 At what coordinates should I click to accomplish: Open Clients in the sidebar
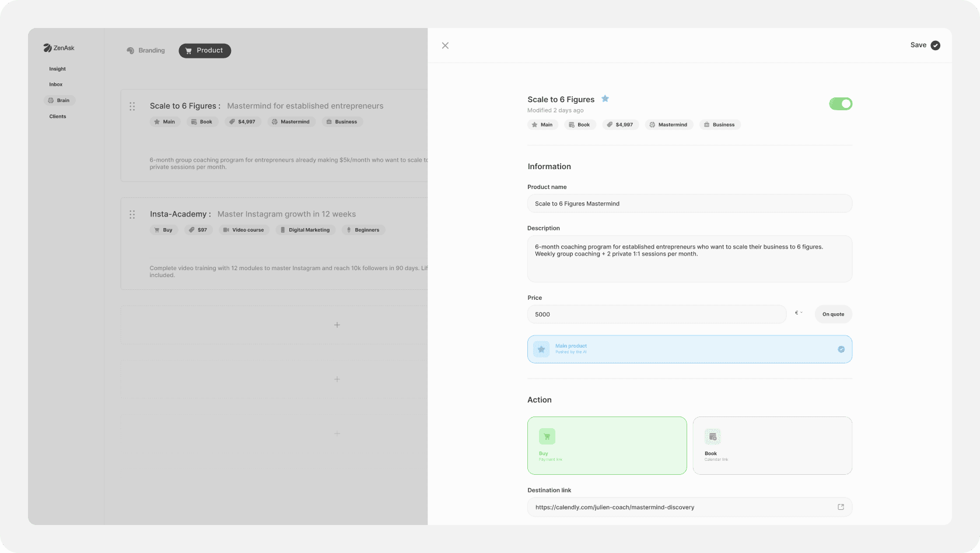58,117
